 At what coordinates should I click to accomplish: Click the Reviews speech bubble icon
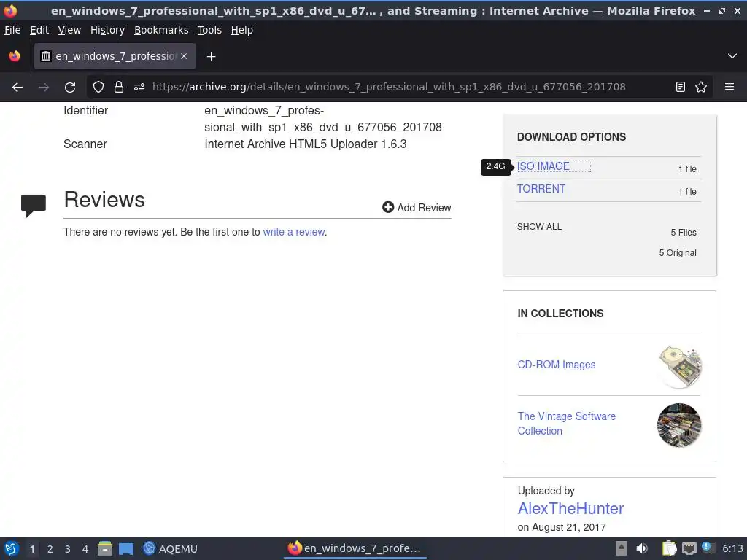pos(34,205)
